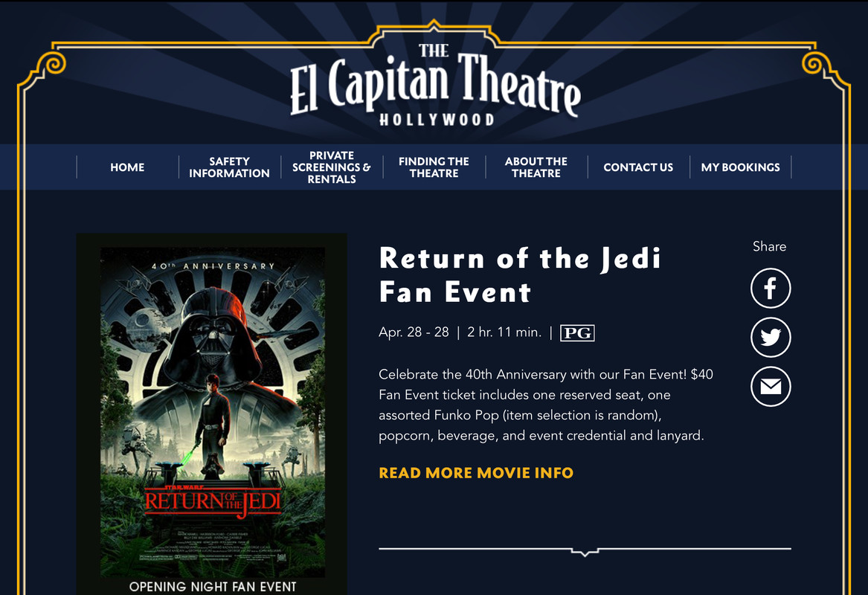Open Private Screenings & Rentals

pos(332,167)
